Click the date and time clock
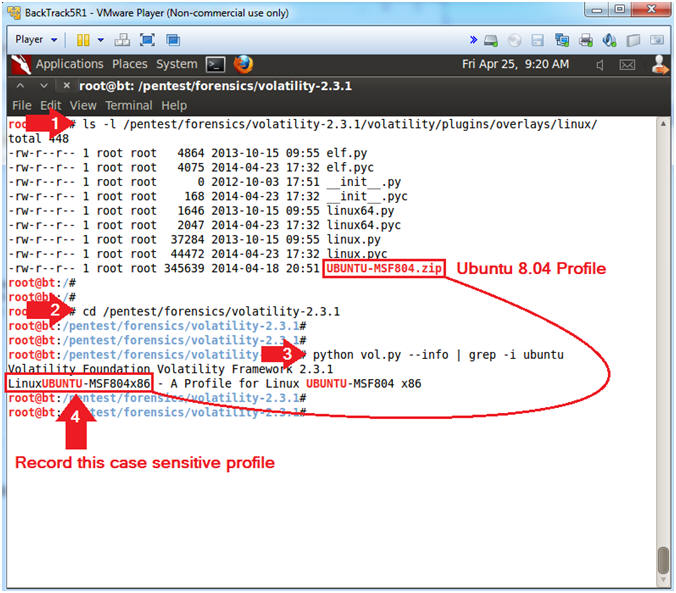 click(515, 64)
